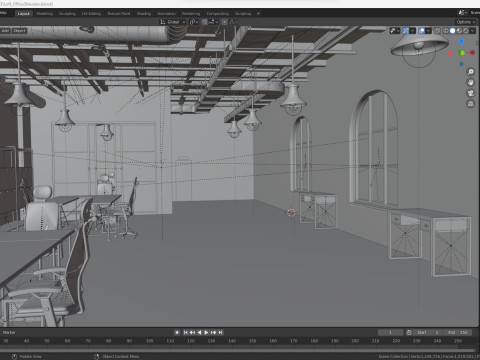
Task: Toggle viewport overlays button
Action: (x=422, y=31)
